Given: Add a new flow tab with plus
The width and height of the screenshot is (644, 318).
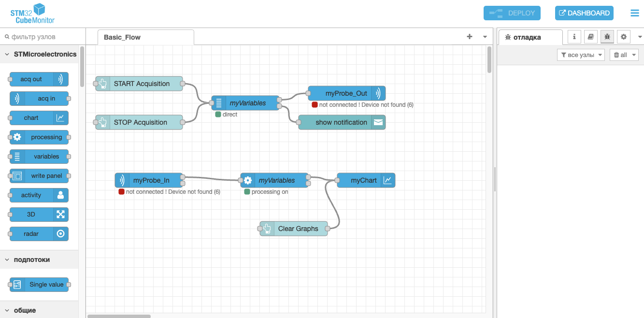Looking at the screenshot, I should point(469,37).
